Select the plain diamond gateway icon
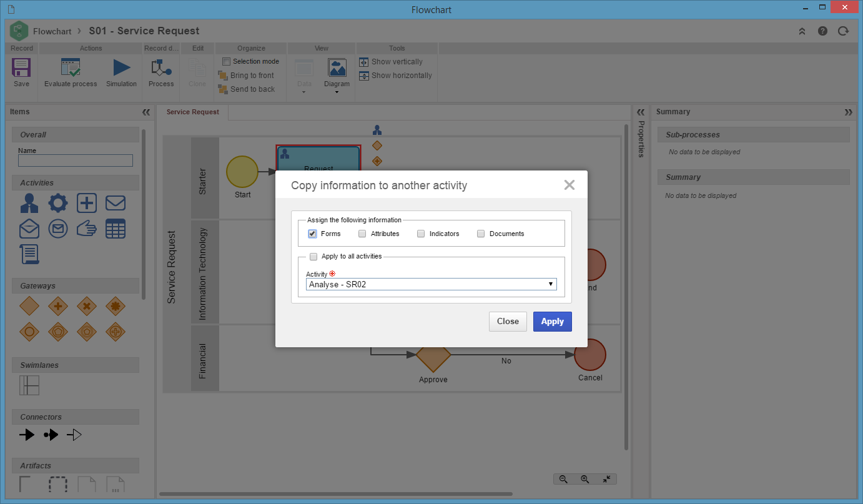The height and width of the screenshot is (504, 863). 29,306
